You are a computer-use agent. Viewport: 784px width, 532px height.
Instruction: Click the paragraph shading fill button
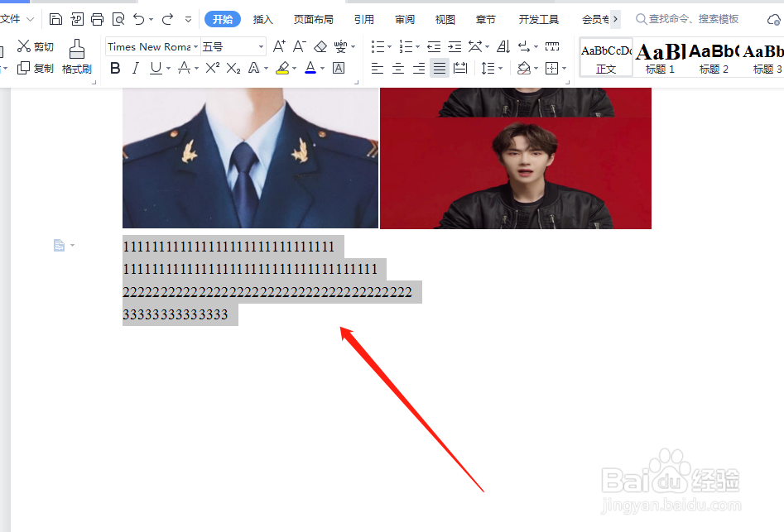click(523, 68)
